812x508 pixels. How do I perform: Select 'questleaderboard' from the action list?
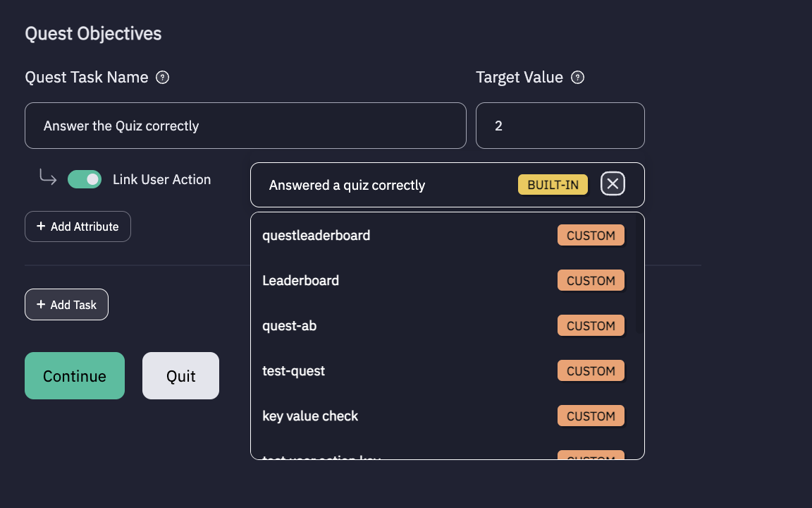click(316, 236)
